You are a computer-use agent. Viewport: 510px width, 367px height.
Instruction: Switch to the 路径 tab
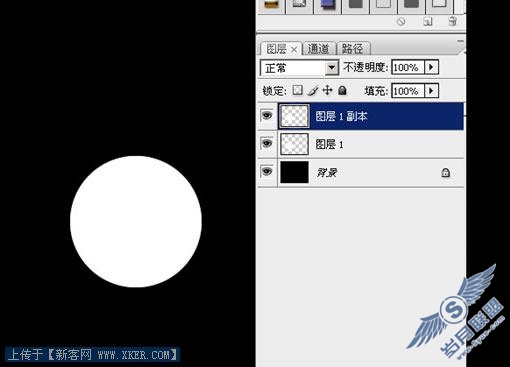click(x=353, y=49)
